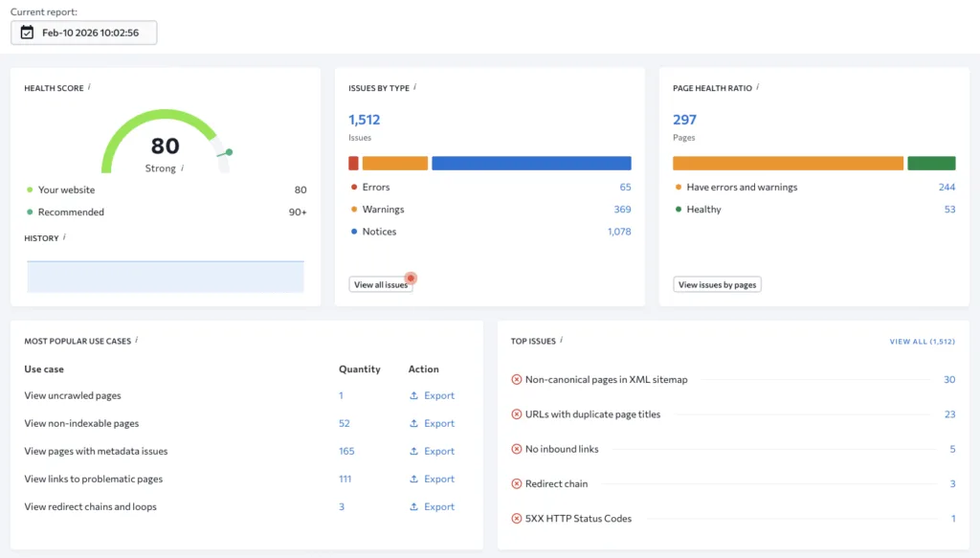Viewport: 980px width, 558px height.
Task: Open the calendar icon in current report selector
Action: pos(29,32)
